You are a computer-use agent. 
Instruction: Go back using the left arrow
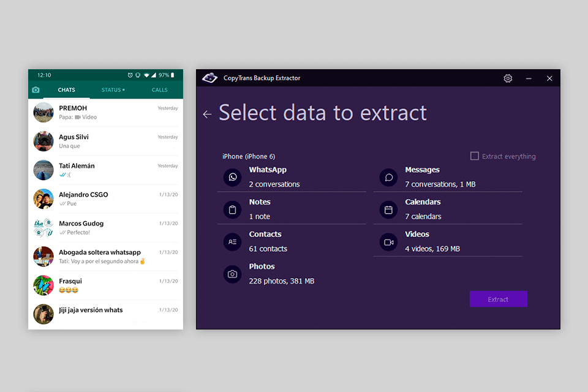[207, 114]
